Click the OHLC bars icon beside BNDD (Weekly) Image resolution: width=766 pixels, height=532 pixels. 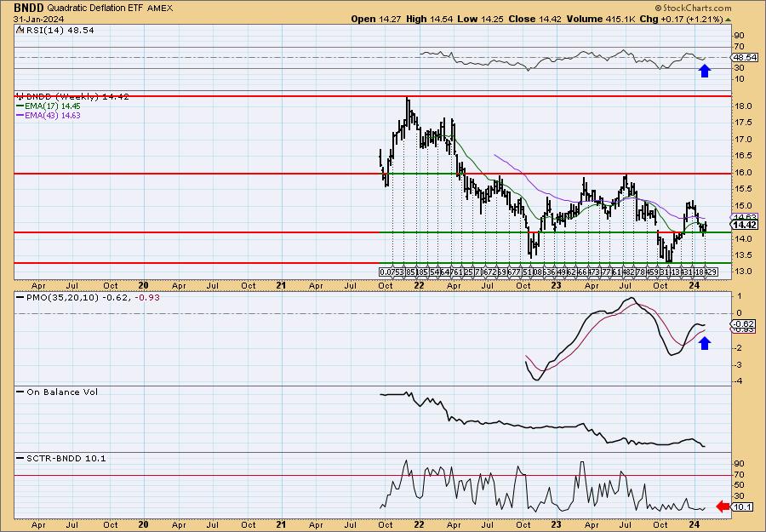[x=20, y=96]
